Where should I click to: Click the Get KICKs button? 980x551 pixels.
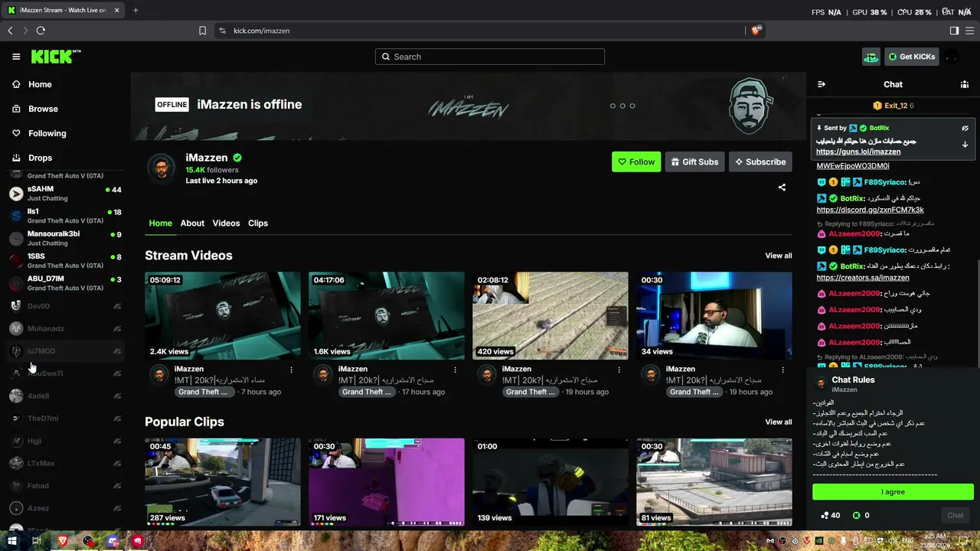(x=911, y=57)
